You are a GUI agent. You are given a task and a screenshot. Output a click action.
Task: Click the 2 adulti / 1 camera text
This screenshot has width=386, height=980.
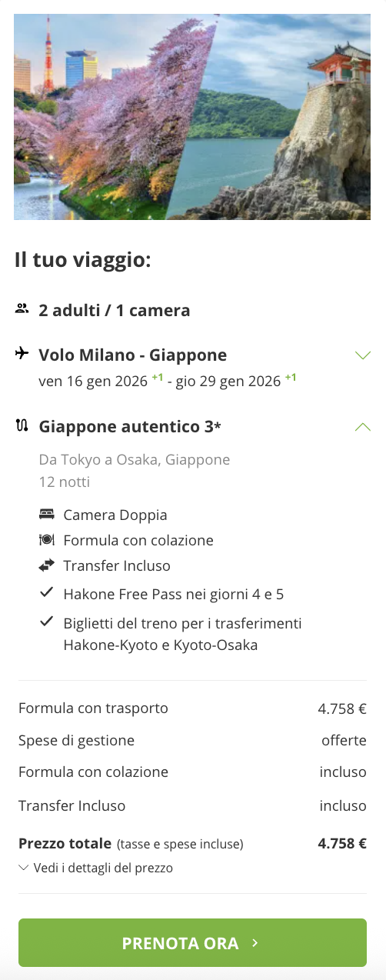[x=115, y=311]
